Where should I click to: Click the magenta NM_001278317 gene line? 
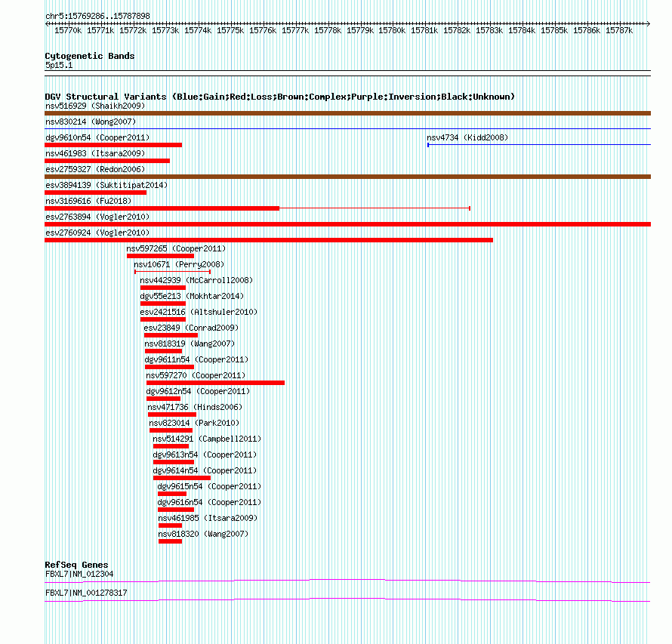pyautogui.click(x=347, y=600)
